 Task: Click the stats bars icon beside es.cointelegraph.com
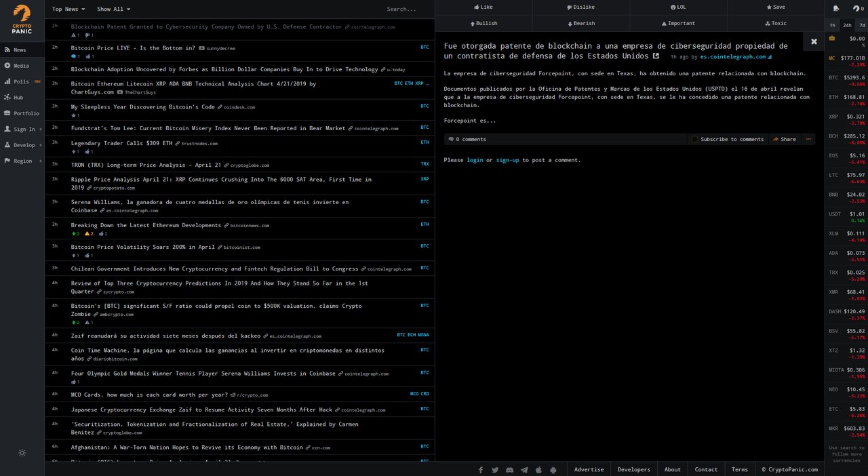coord(770,57)
